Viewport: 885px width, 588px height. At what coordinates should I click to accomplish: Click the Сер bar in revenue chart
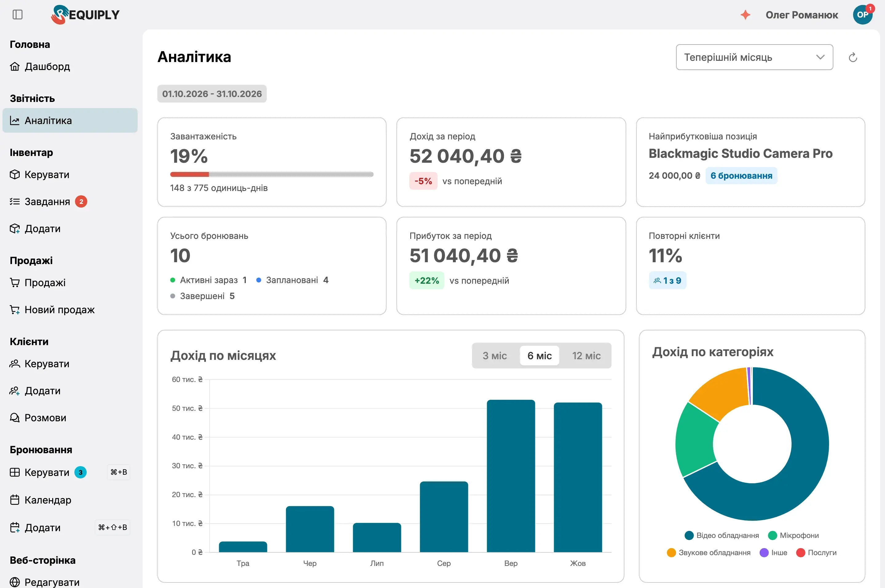pos(444,517)
